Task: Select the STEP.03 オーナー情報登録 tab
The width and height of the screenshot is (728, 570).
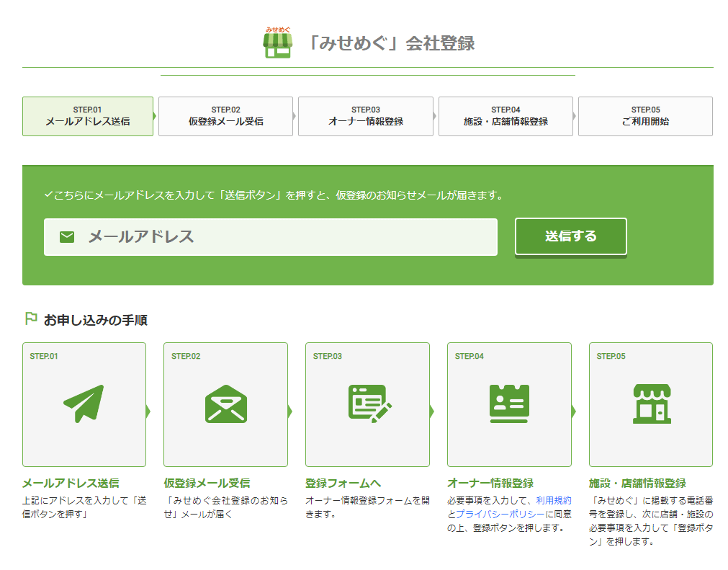Action: tap(366, 116)
